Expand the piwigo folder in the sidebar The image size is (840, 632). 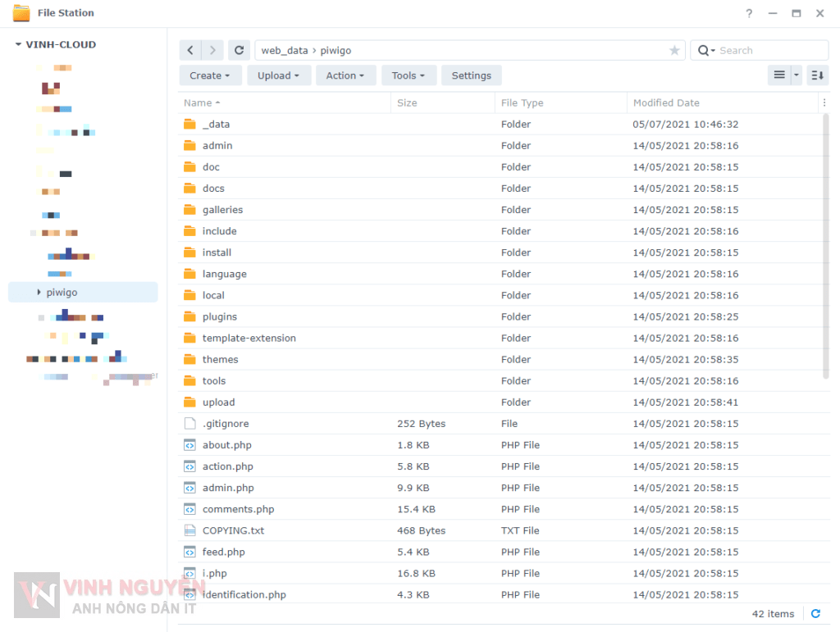37,292
